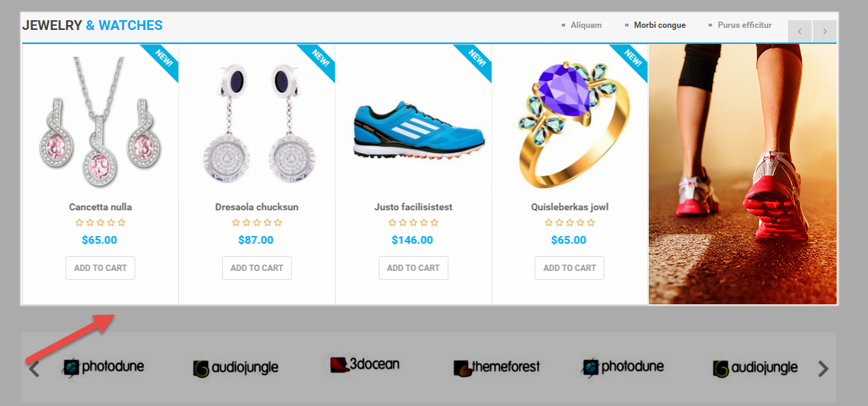Rate Dresaola chucksun using star rating

[257, 223]
